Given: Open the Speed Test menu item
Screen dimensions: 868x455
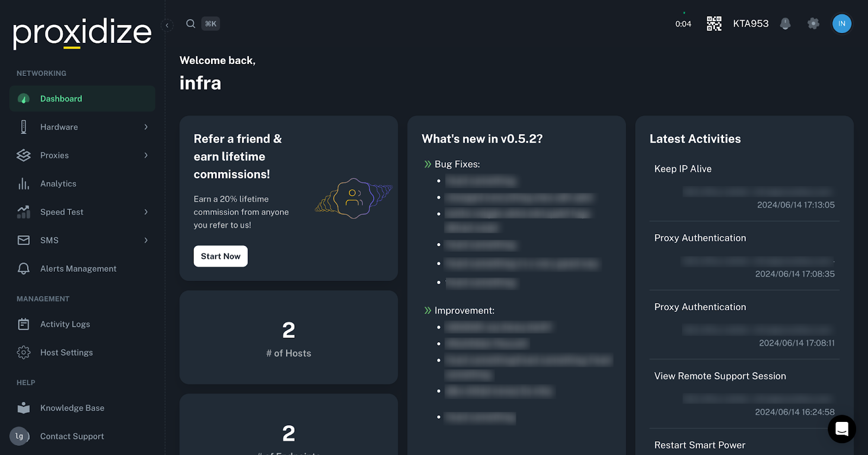Looking at the screenshot, I should [82, 212].
